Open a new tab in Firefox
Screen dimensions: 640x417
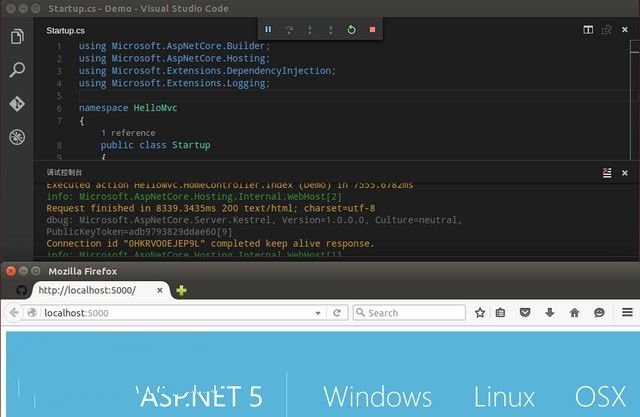coord(181,290)
